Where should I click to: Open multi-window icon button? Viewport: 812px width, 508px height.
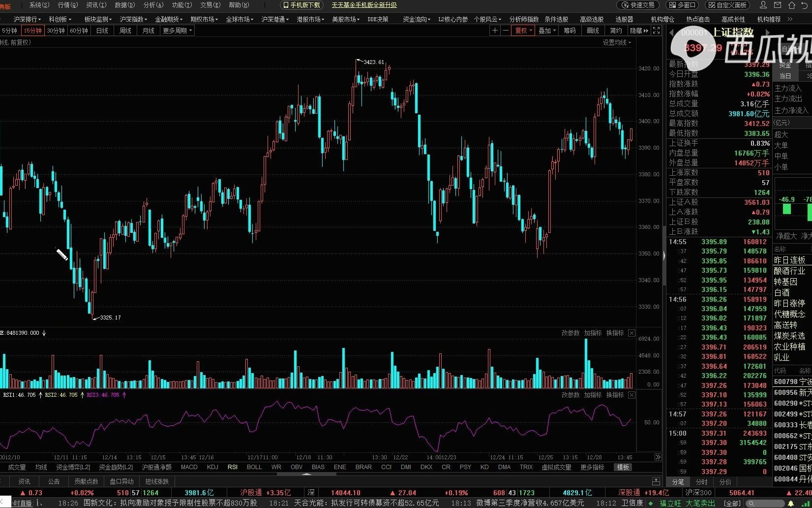point(682,5)
